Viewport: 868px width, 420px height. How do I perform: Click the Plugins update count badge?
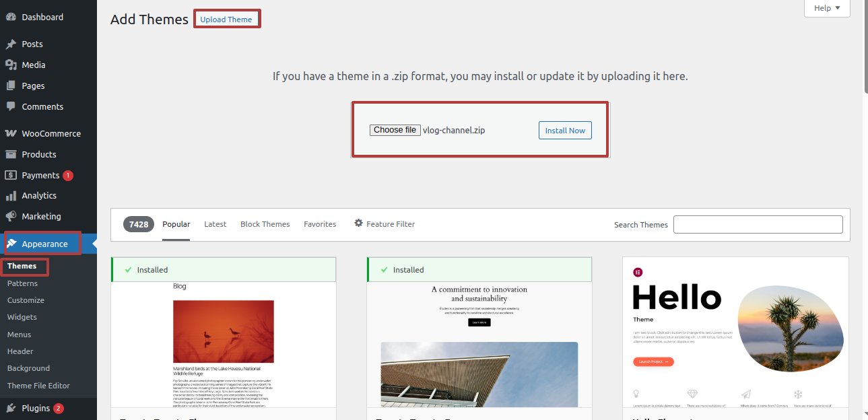[x=59, y=409]
